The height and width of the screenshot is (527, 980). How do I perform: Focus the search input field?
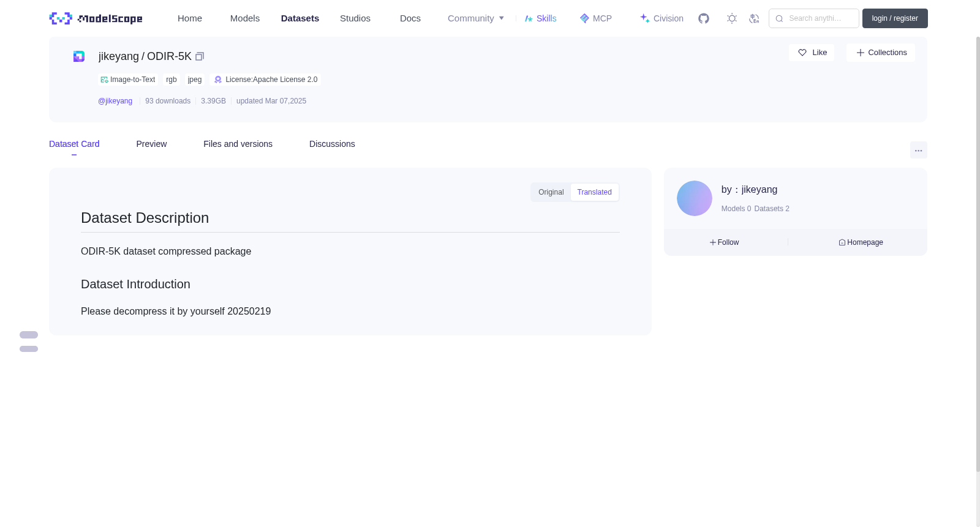click(814, 18)
